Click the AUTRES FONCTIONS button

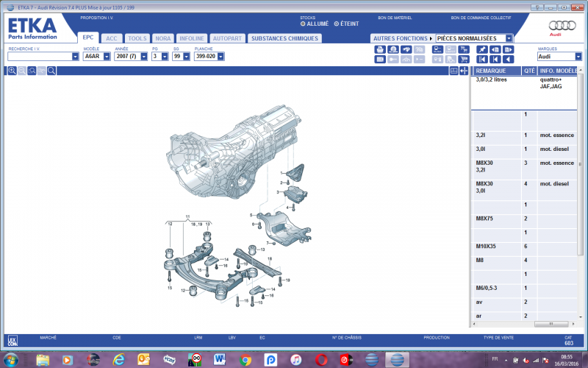click(x=401, y=38)
